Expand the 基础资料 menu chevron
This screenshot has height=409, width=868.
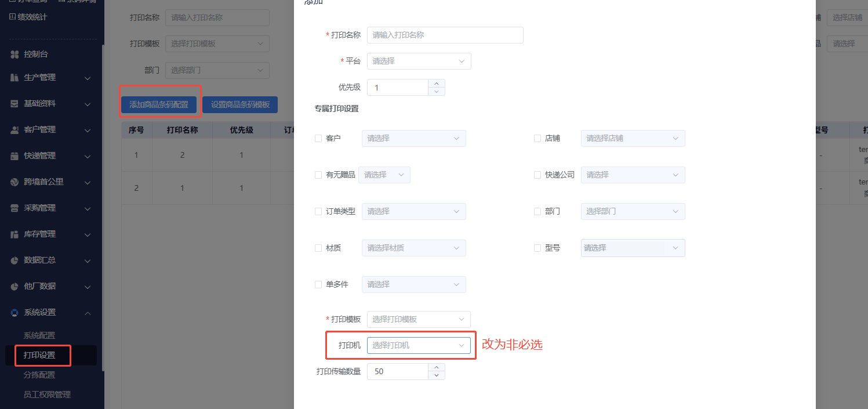(88, 104)
